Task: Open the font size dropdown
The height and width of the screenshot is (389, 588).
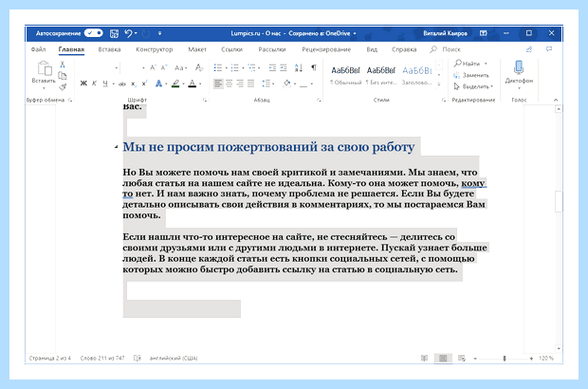Action: (x=143, y=68)
